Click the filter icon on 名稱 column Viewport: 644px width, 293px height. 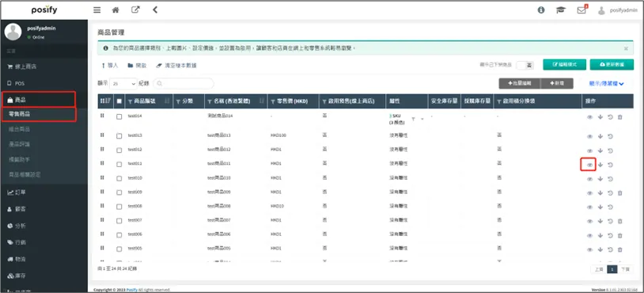coord(210,101)
